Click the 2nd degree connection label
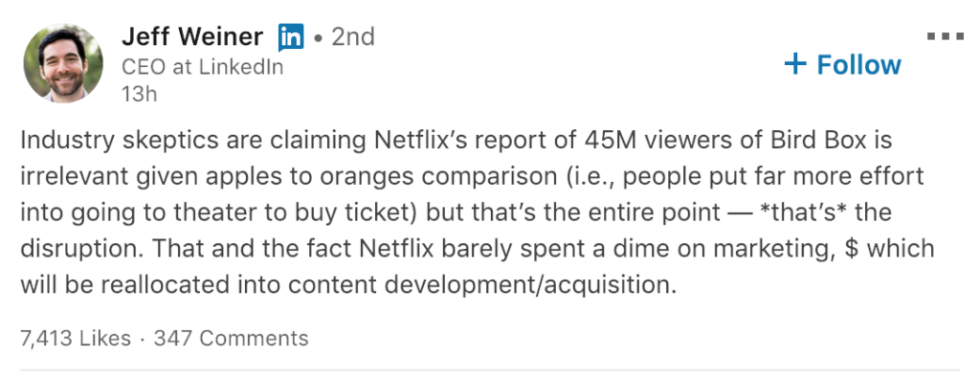980x380 pixels. point(353,37)
